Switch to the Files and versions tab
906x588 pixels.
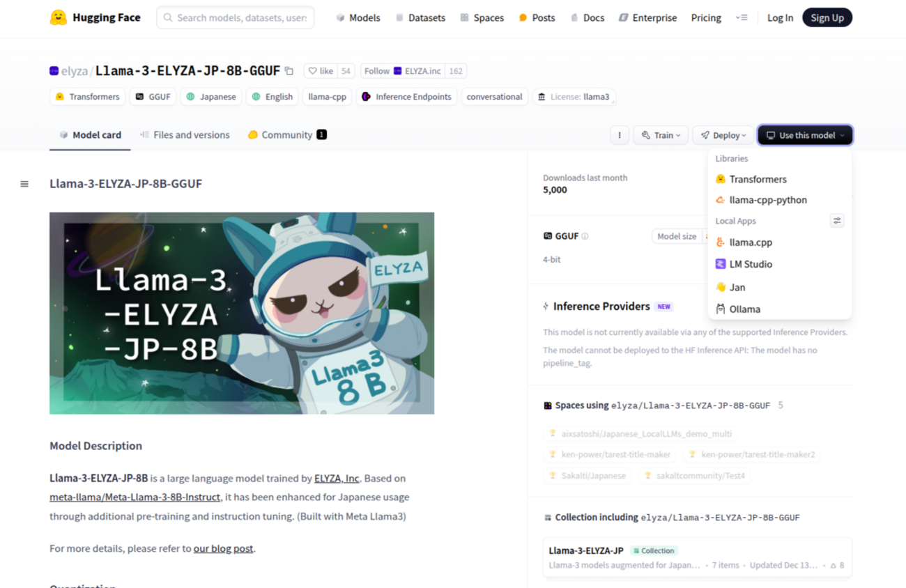(185, 135)
